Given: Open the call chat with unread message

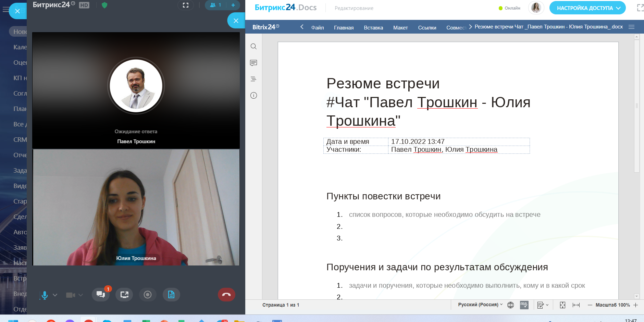Looking at the screenshot, I should pos(101,295).
